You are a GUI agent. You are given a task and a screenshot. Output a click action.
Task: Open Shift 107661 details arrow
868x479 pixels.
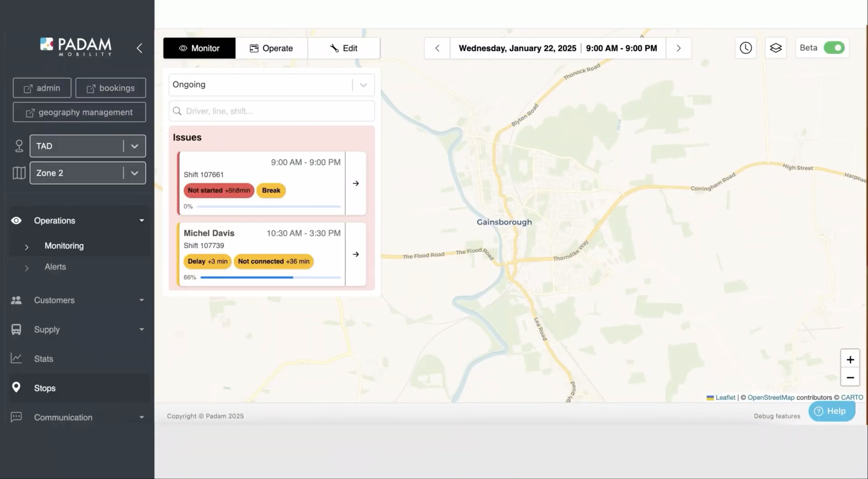pyautogui.click(x=355, y=183)
